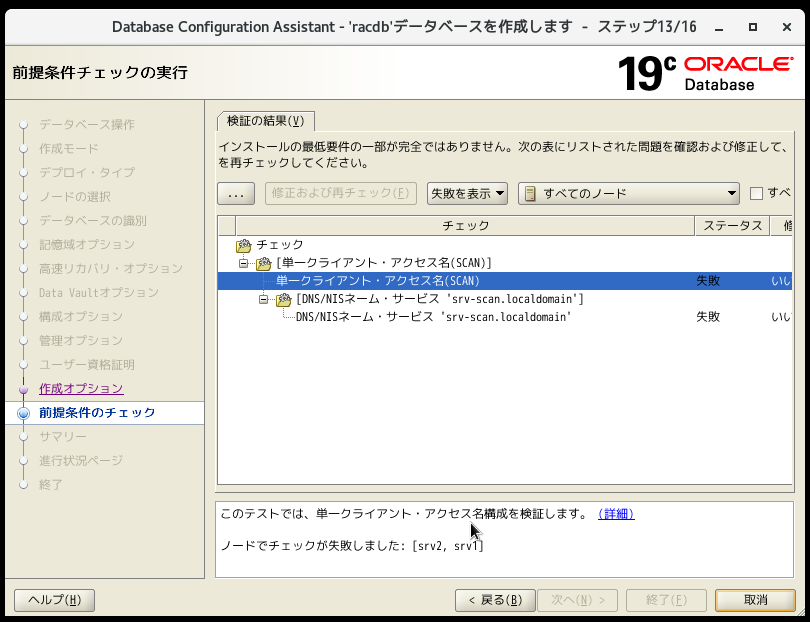Open the 作成オプション step link

pyautogui.click(x=81, y=388)
